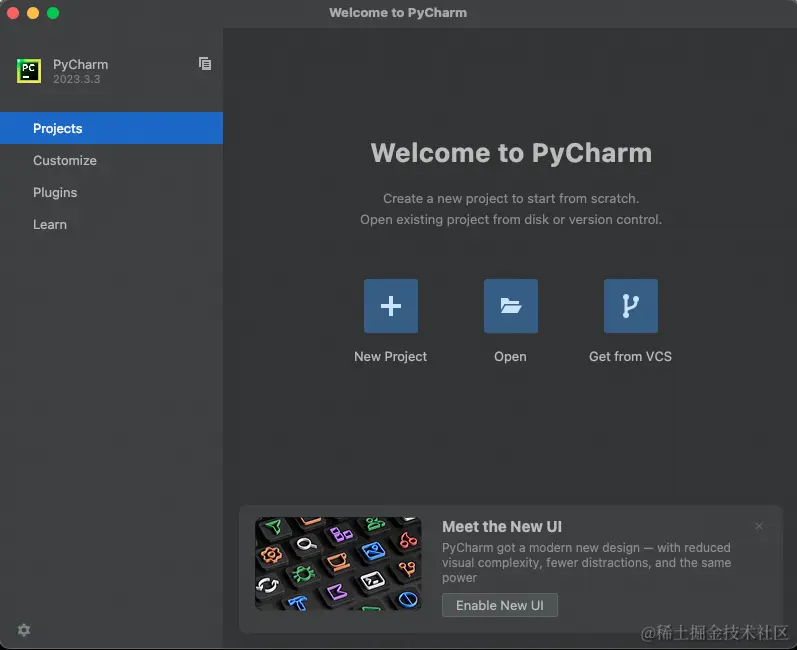Click the 2023.3.3 version text
Image resolution: width=797 pixels, height=650 pixels.
(x=77, y=79)
